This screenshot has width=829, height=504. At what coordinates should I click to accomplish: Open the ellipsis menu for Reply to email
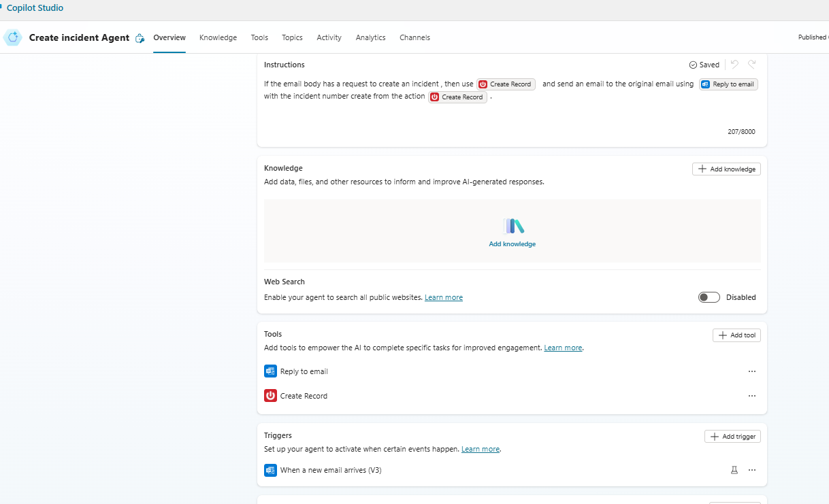[x=751, y=371]
